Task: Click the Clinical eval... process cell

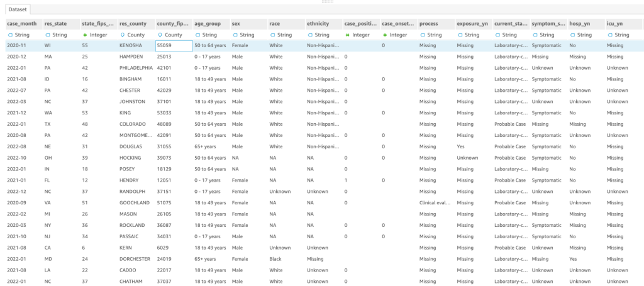Action: [436, 202]
